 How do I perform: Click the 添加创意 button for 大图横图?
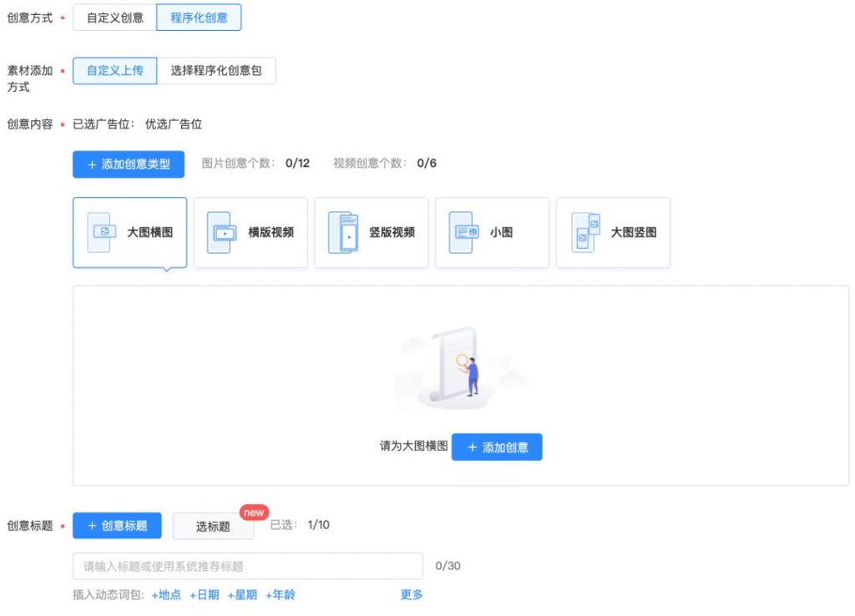[x=497, y=447]
